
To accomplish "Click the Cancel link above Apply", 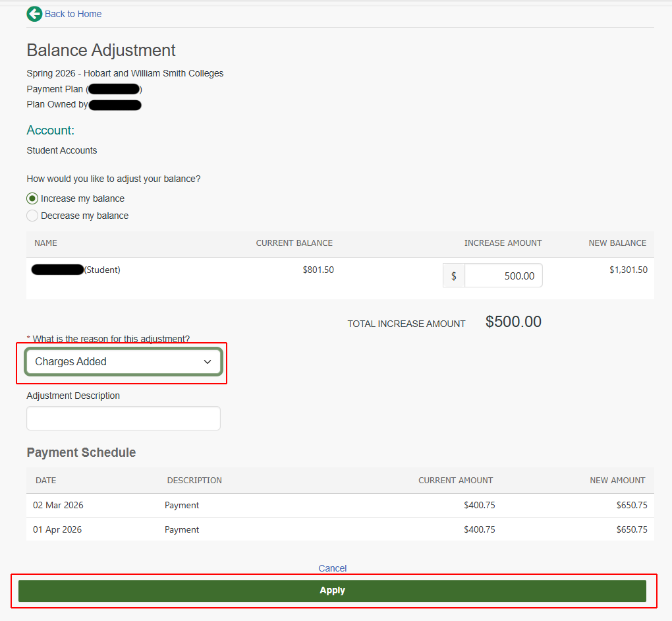I will click(x=332, y=568).
